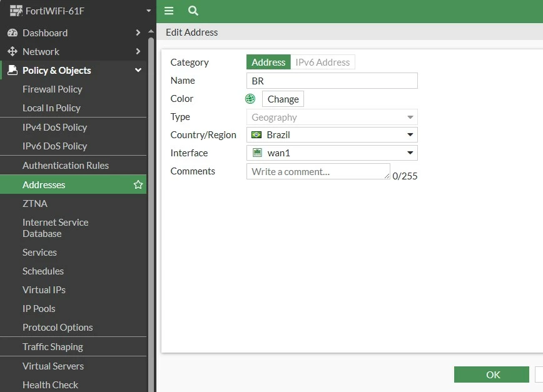Click the green globe color icon

click(250, 99)
